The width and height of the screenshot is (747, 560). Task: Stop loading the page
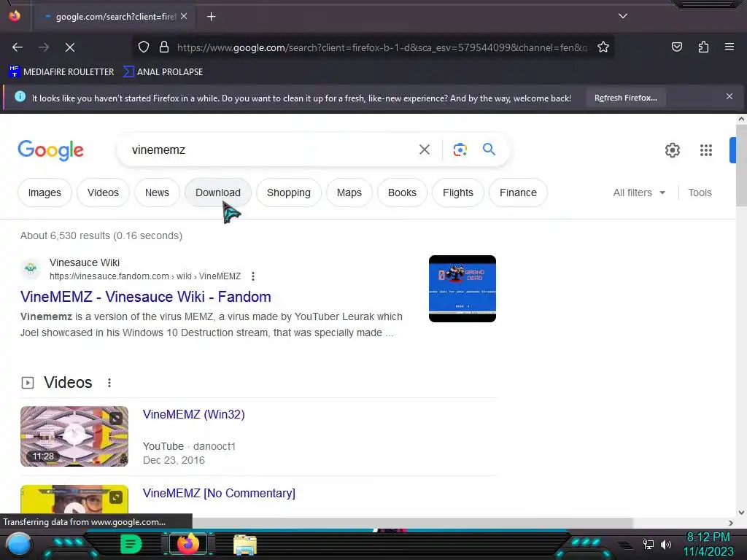(x=70, y=47)
